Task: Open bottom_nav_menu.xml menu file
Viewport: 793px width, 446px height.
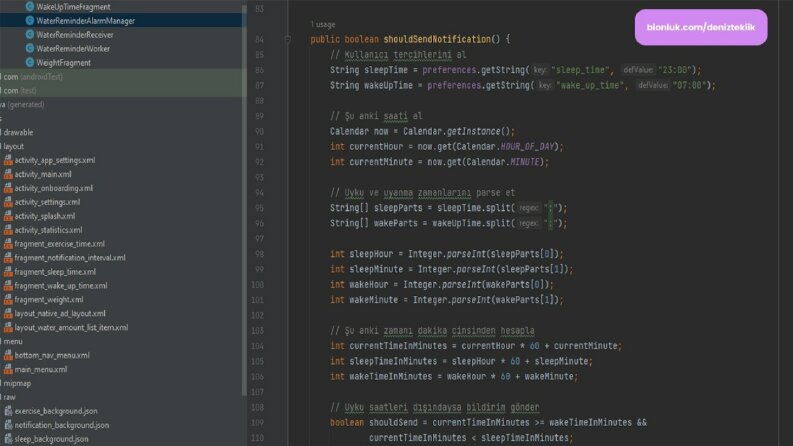Action: click(x=52, y=355)
